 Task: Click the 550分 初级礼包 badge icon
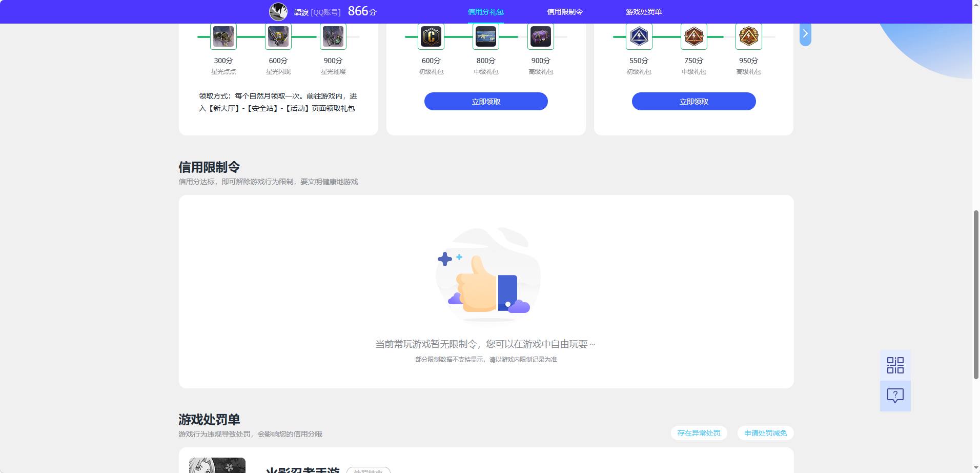(x=639, y=36)
